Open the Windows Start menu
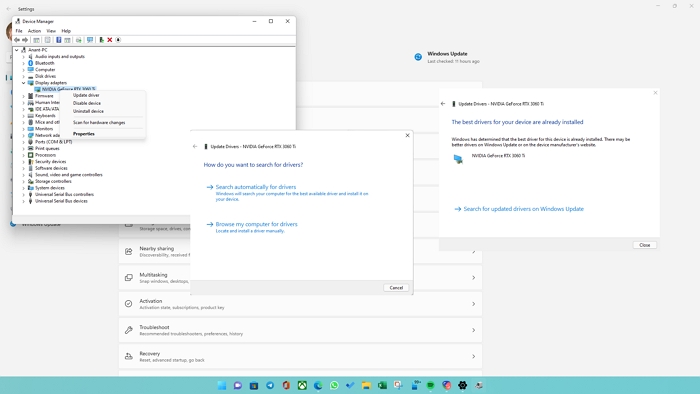700x394 pixels. [x=222, y=385]
